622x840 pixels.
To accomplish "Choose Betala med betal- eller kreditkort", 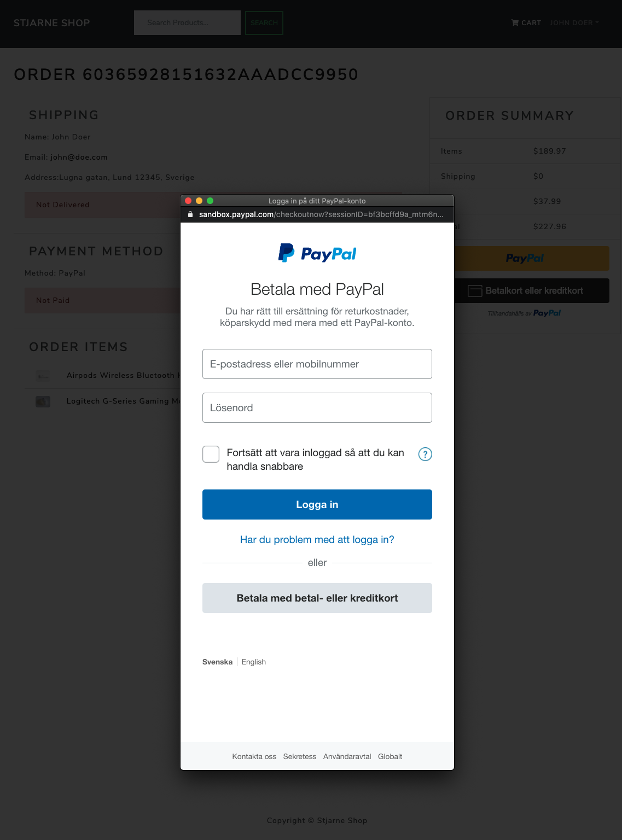I will 317,598.
